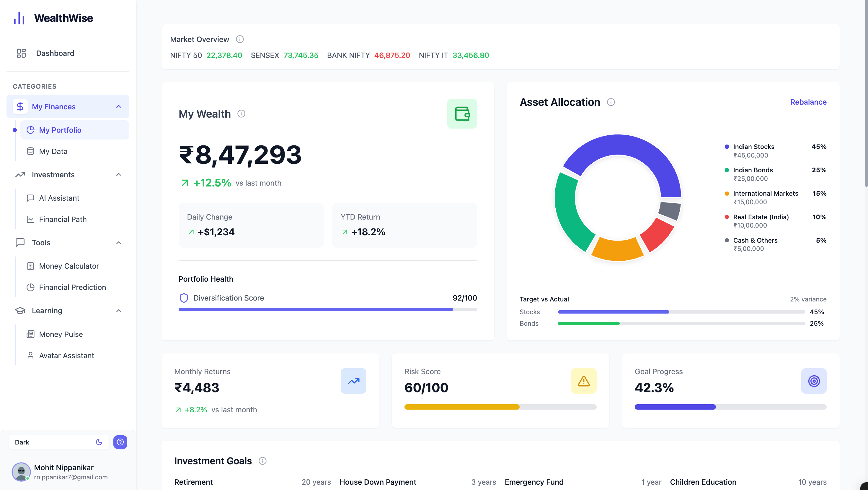
Task: Click the info icon next to Market Overview
Action: tap(239, 40)
